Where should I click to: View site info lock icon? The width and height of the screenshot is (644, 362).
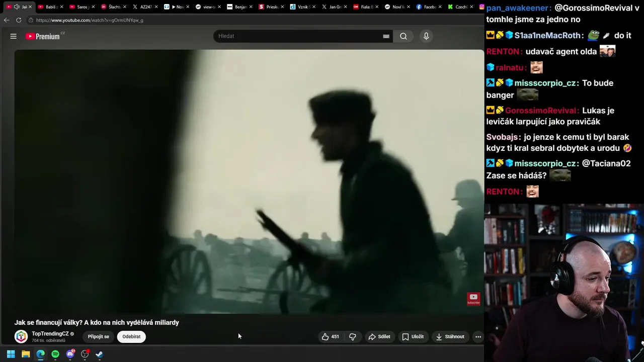pos(31,20)
